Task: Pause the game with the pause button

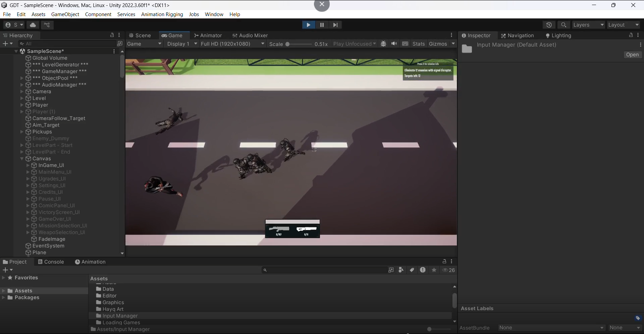Action: [322, 25]
